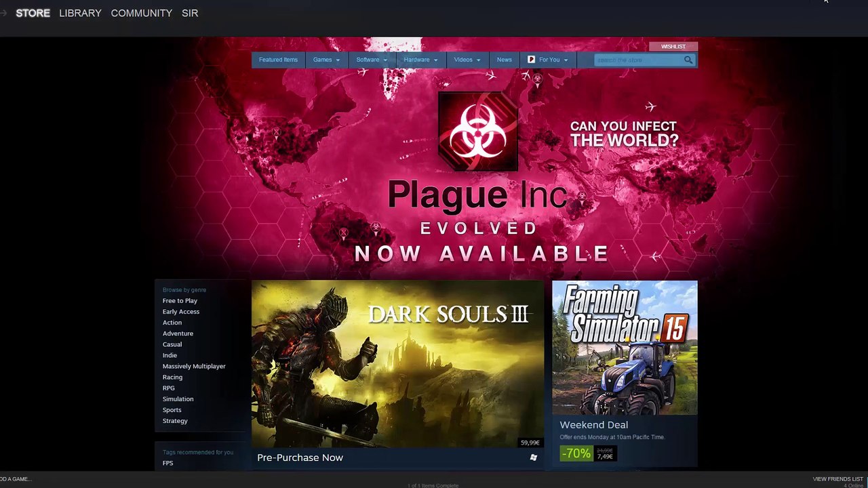The width and height of the screenshot is (868, 488).
Task: Open the Hardware dropdown menu
Action: coord(420,60)
